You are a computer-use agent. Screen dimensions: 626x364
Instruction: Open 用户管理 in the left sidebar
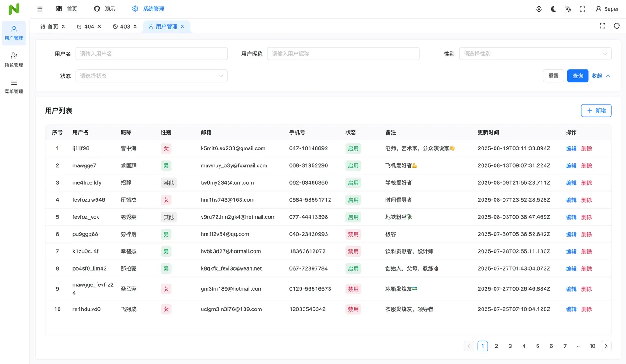tap(14, 33)
